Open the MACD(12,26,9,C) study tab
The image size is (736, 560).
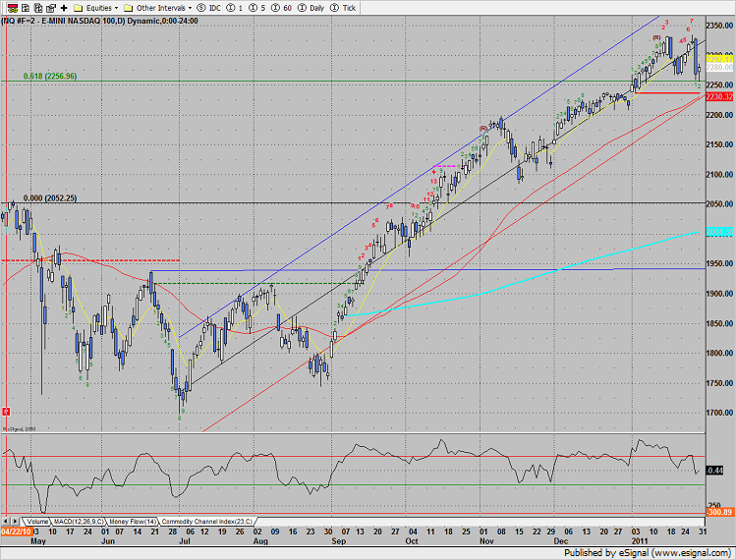79,522
